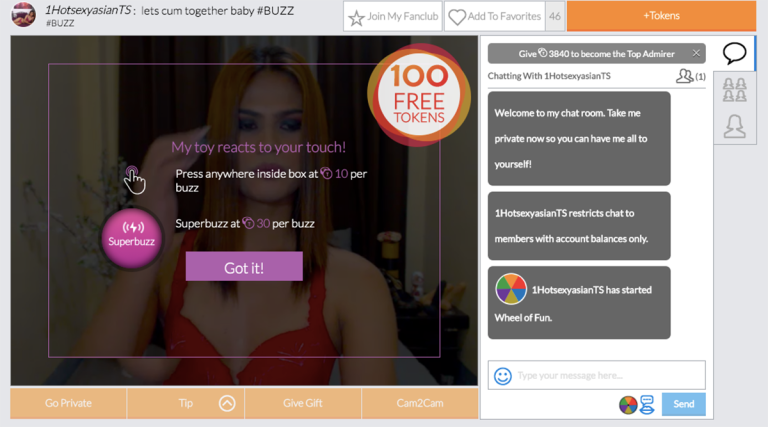
Task: Start Cam2Cam from the bottom bar
Action: (418, 404)
